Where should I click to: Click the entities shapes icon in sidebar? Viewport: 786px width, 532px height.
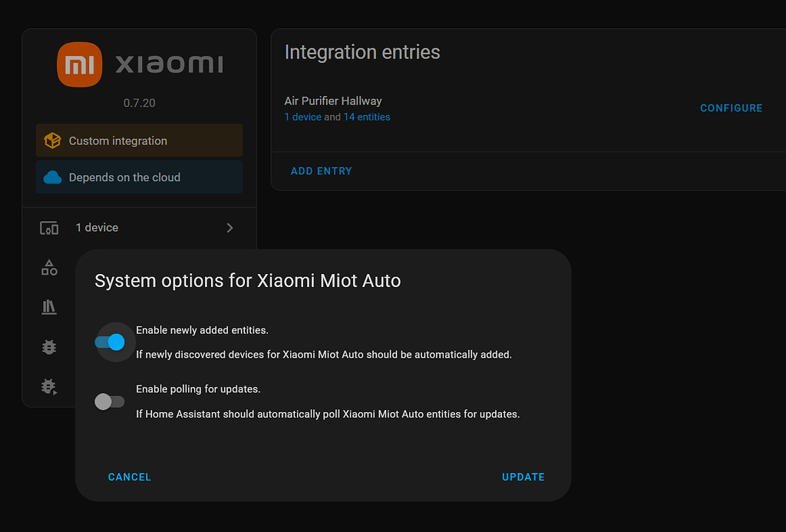[48, 267]
